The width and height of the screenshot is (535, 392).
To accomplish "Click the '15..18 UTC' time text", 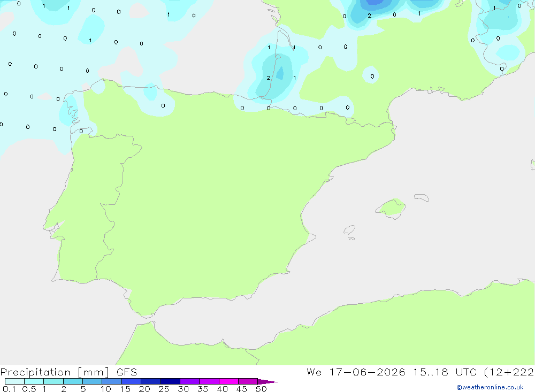I will tap(445, 372).
